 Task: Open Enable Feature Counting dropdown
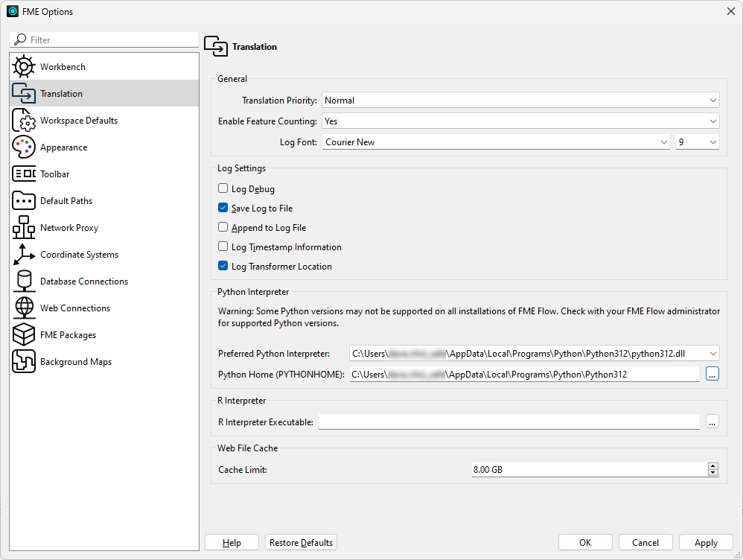520,121
